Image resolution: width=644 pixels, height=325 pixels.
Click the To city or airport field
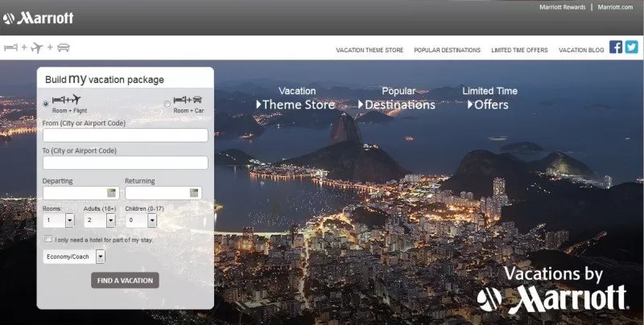pyautogui.click(x=126, y=162)
